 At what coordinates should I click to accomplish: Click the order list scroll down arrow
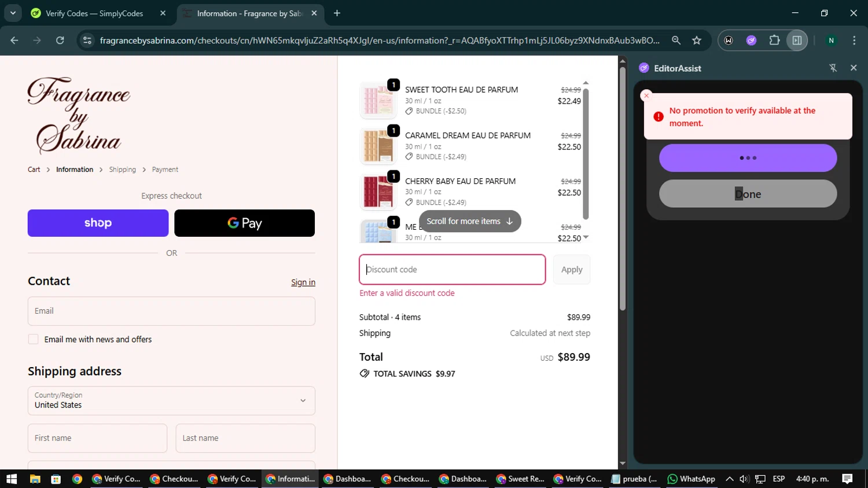[x=586, y=237]
